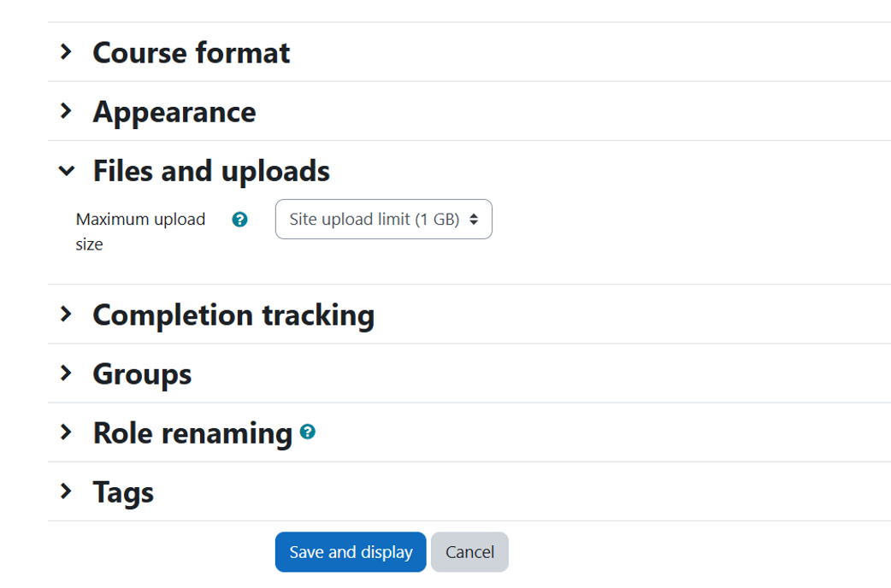Open the Appearance section heading
Image resolution: width=891 pixels, height=588 pixels.
(174, 112)
